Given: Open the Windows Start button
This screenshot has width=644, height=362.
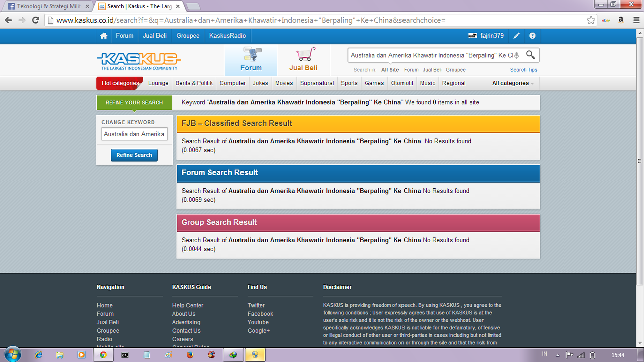Looking at the screenshot, I should coord(12,354).
